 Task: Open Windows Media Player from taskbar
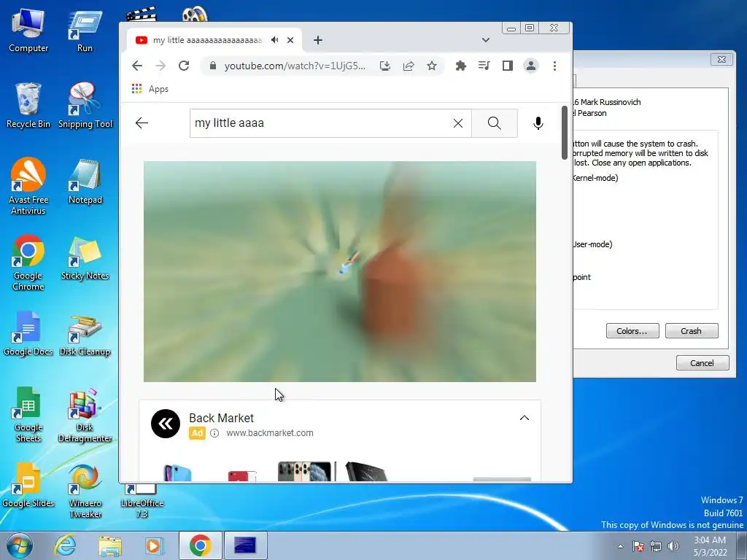coord(155,545)
